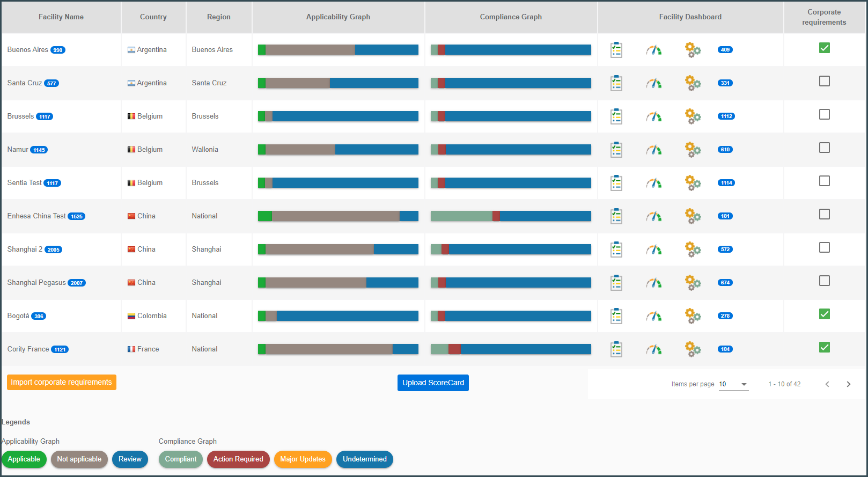The width and height of the screenshot is (868, 477).
Task: Open the checklist icon for Namur row
Action: [616, 150]
